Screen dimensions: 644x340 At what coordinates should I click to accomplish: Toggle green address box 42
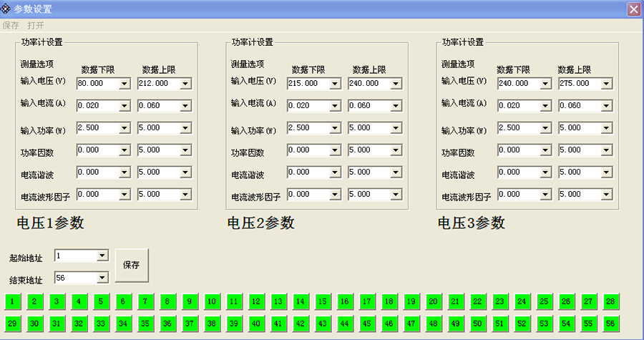pyautogui.click(x=301, y=324)
